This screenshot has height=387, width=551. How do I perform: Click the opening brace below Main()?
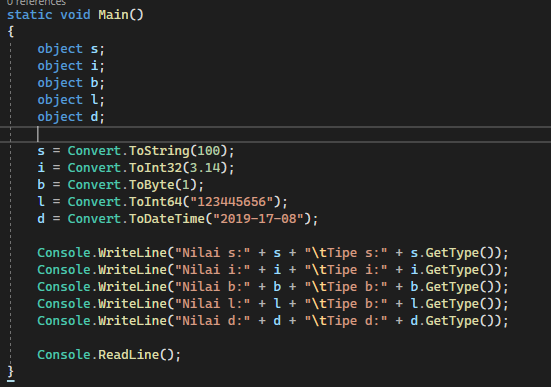[11, 32]
